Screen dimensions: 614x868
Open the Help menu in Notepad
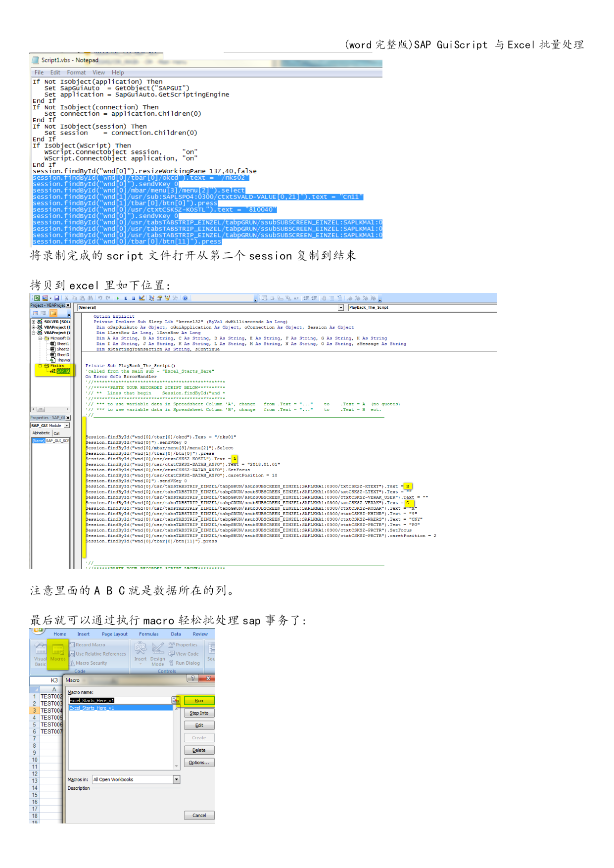tap(118, 73)
